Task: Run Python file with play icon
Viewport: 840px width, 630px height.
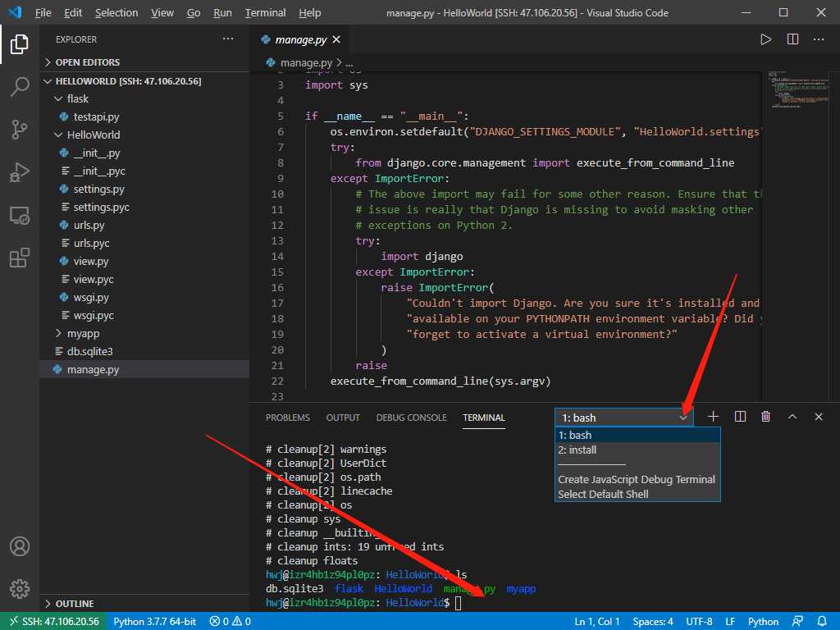Action: (x=766, y=39)
